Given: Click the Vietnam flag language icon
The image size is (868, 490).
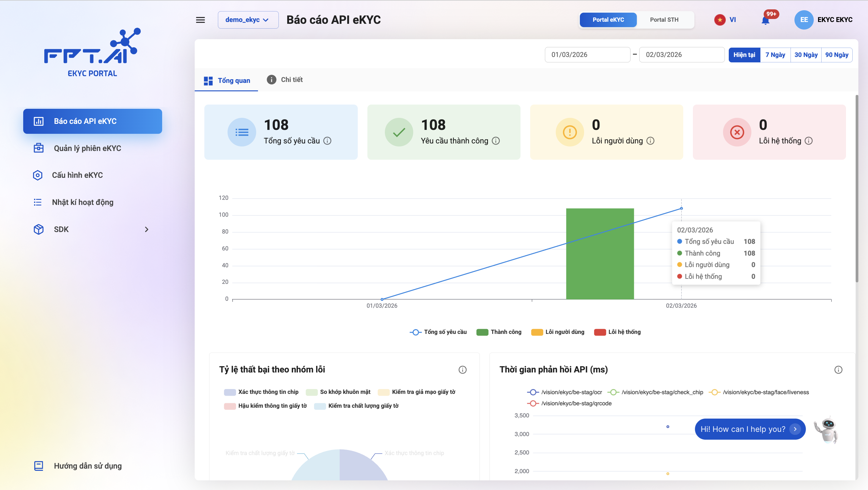Looking at the screenshot, I should click(x=720, y=20).
